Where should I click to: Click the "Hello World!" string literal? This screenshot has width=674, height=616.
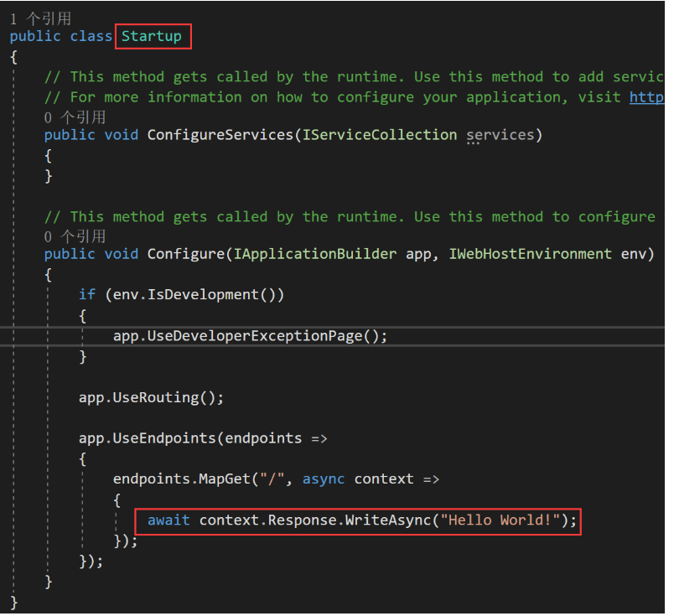500,520
